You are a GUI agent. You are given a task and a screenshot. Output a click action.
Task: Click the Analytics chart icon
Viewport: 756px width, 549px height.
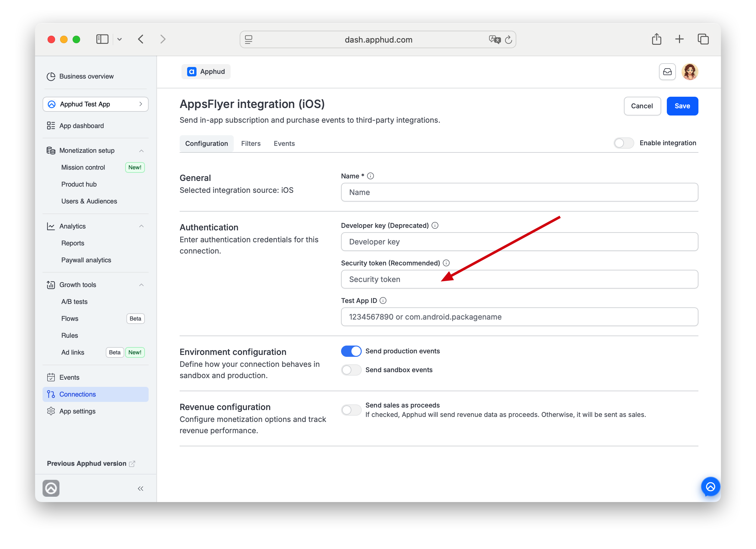(51, 226)
